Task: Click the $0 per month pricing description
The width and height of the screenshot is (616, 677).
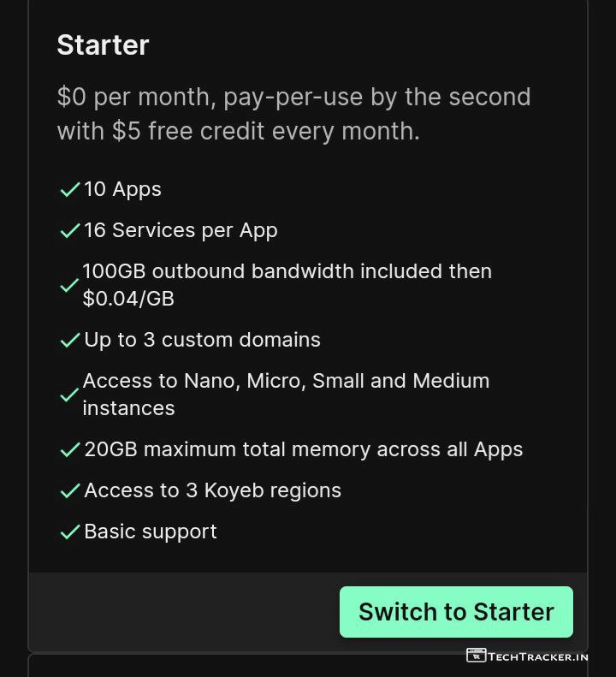Action: point(293,114)
